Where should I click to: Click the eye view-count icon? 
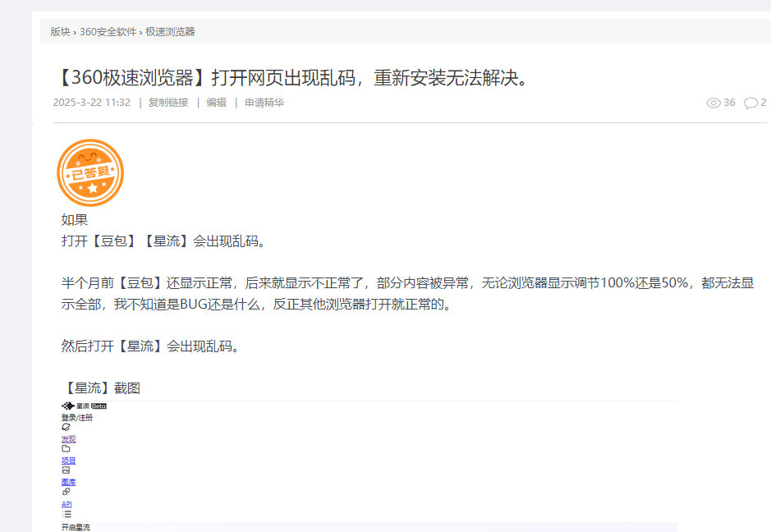(x=714, y=103)
